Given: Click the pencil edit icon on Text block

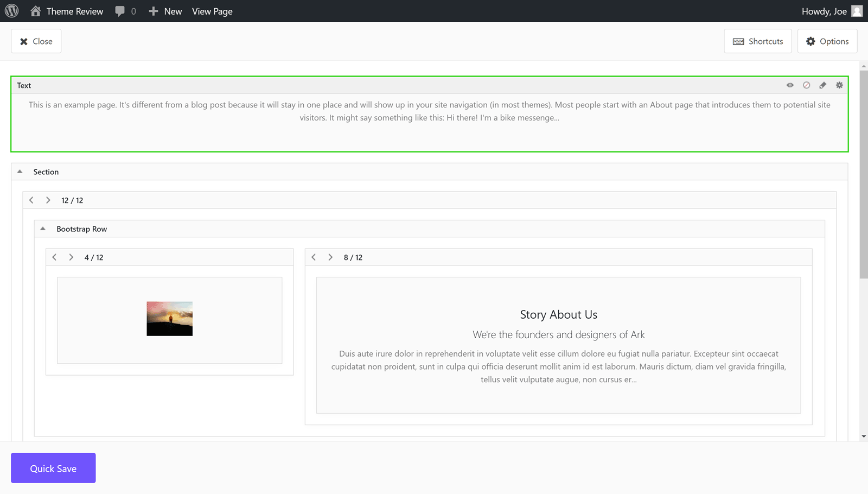Looking at the screenshot, I should point(823,85).
